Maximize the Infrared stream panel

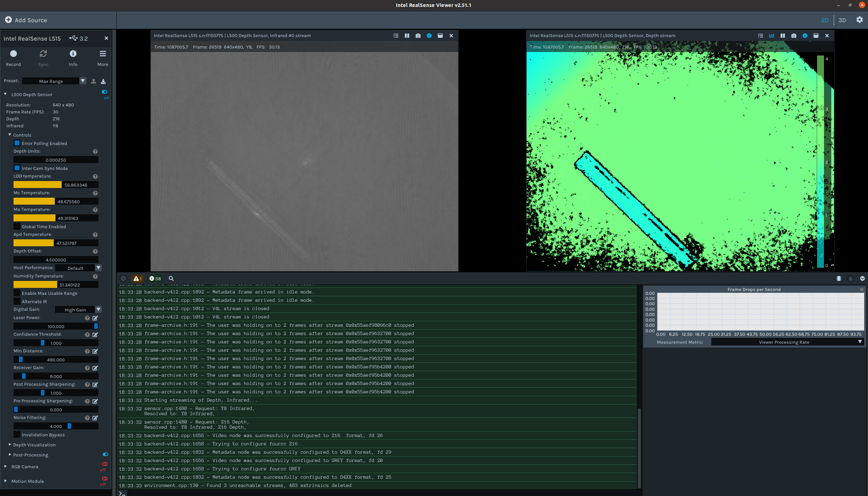440,35
